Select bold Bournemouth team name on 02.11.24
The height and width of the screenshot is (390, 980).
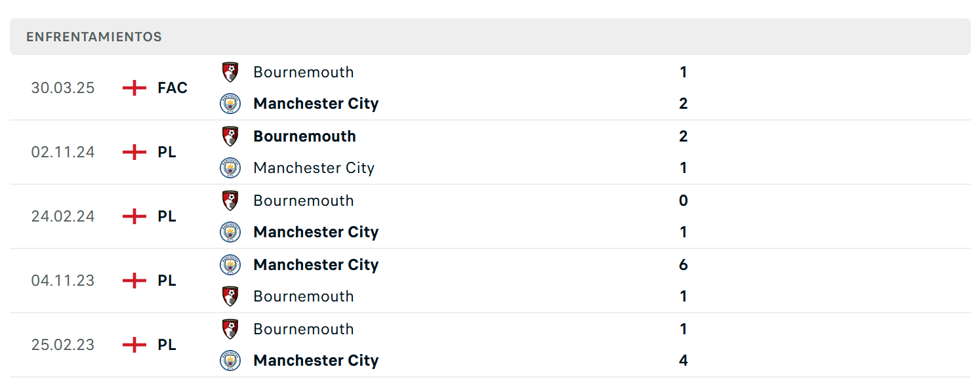coord(304,136)
